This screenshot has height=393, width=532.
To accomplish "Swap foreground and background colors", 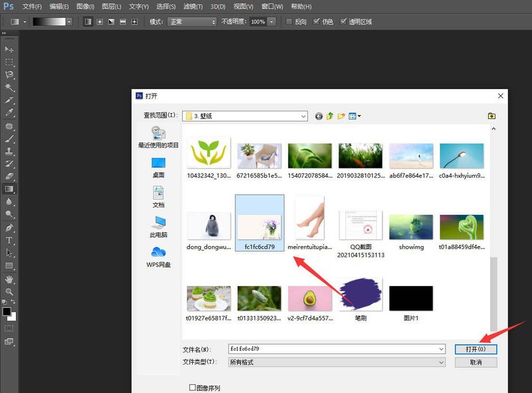I will [x=13, y=301].
